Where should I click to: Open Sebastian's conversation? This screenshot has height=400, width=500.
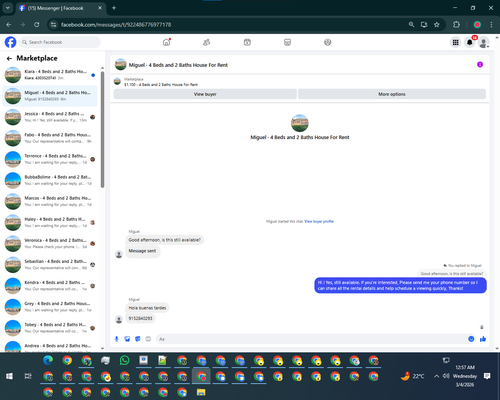pyautogui.click(x=50, y=265)
